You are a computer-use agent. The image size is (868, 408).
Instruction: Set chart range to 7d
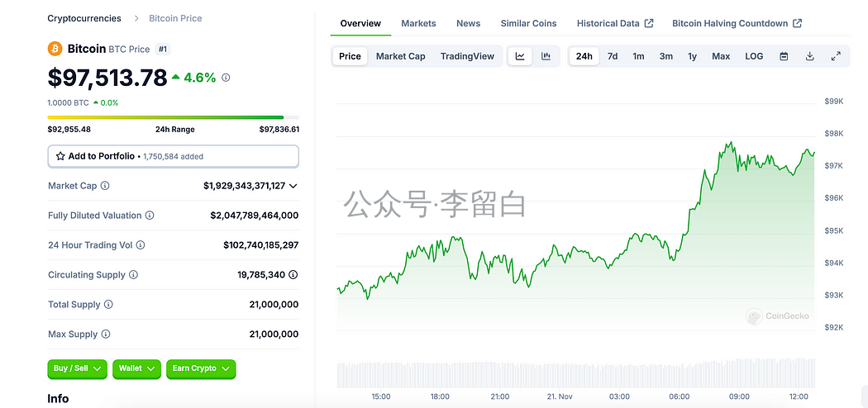click(x=613, y=56)
